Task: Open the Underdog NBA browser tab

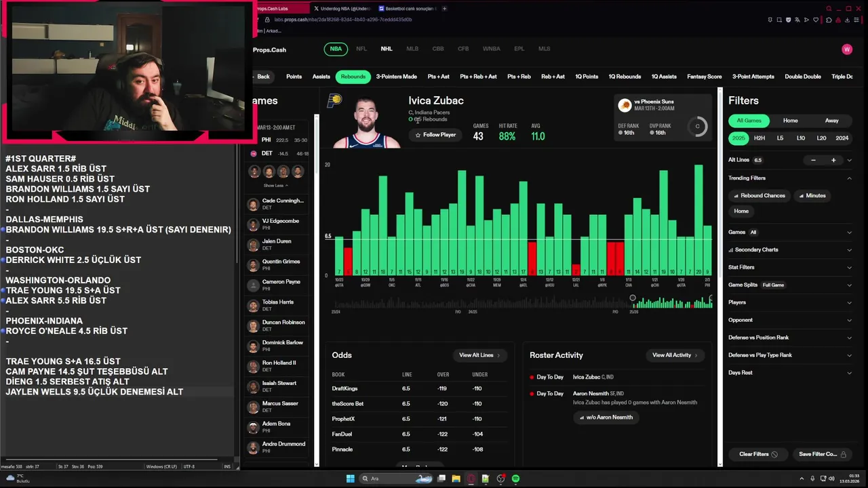Action: [x=342, y=9]
